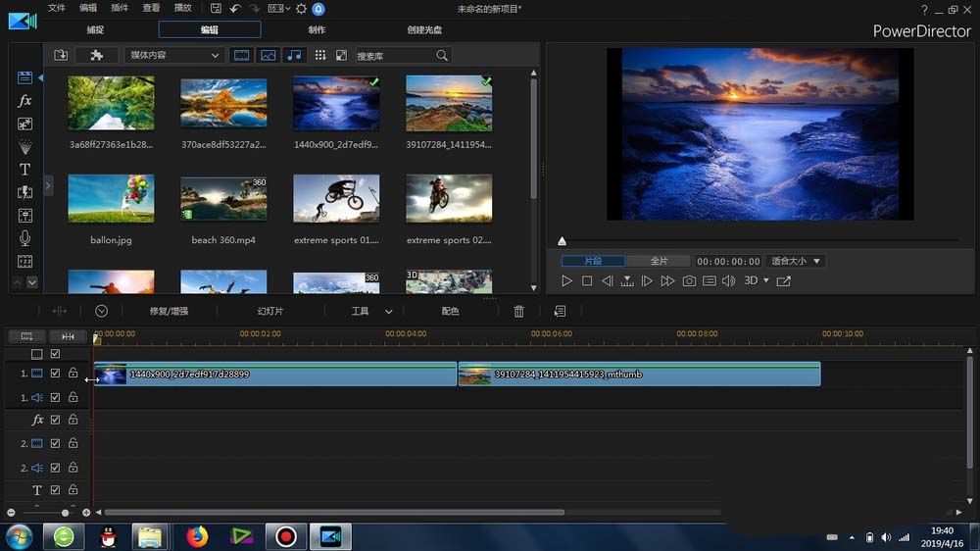
Task: Open the 适合大小 zoom dropdown
Action: pos(796,262)
